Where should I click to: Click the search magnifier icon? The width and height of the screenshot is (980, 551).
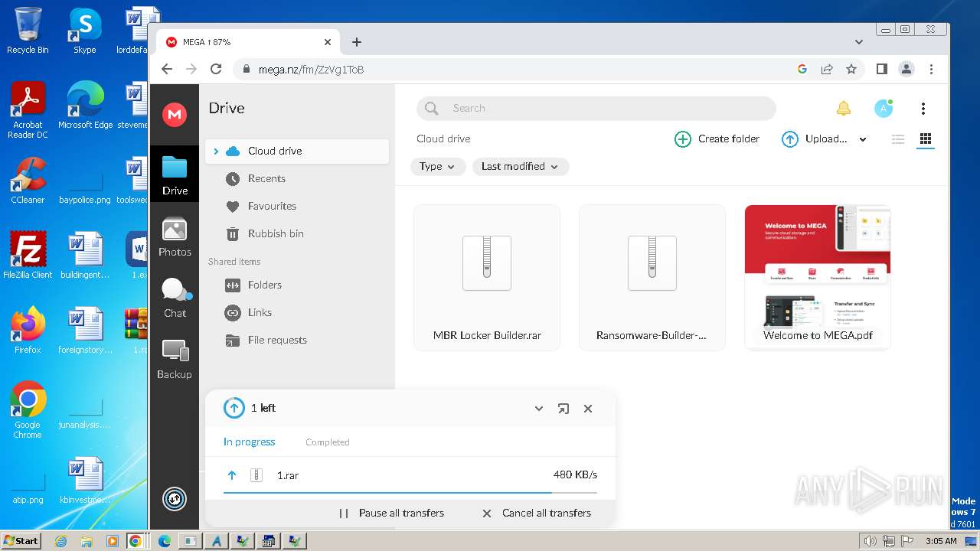click(432, 108)
